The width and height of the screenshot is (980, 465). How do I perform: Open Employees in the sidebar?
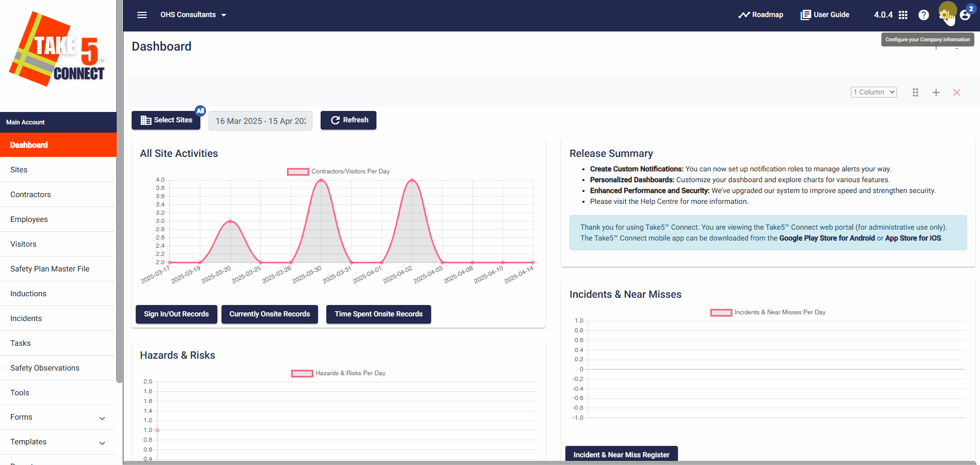(58, 219)
